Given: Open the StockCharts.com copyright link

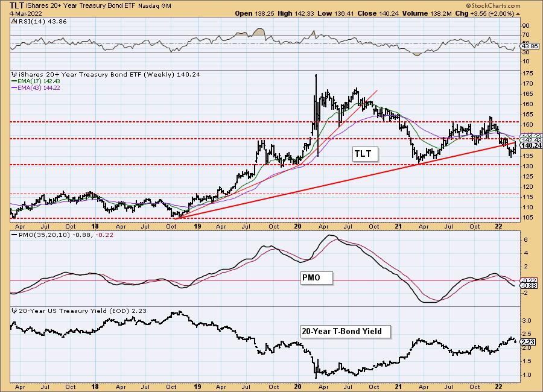Looking at the screenshot, I should [x=493, y=5].
